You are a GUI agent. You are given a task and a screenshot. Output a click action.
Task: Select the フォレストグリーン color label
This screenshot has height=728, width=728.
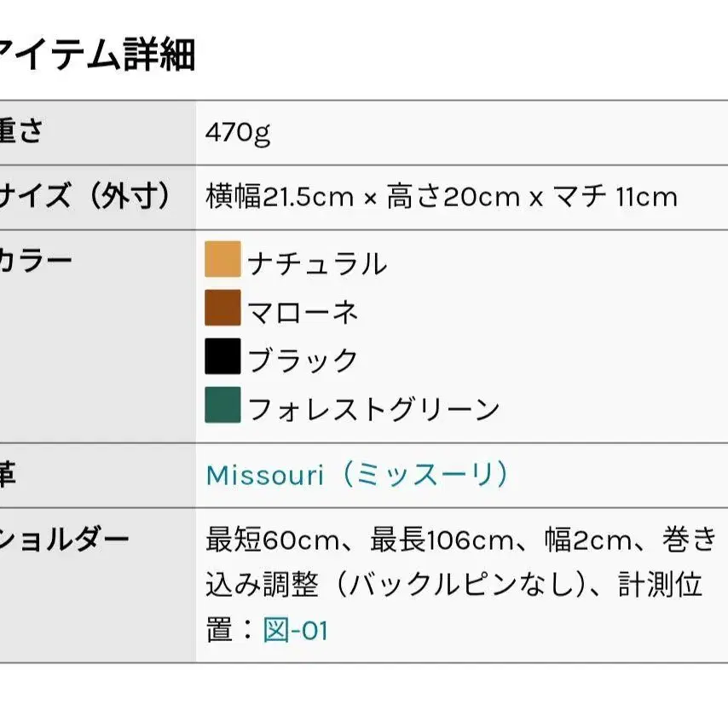tap(373, 409)
